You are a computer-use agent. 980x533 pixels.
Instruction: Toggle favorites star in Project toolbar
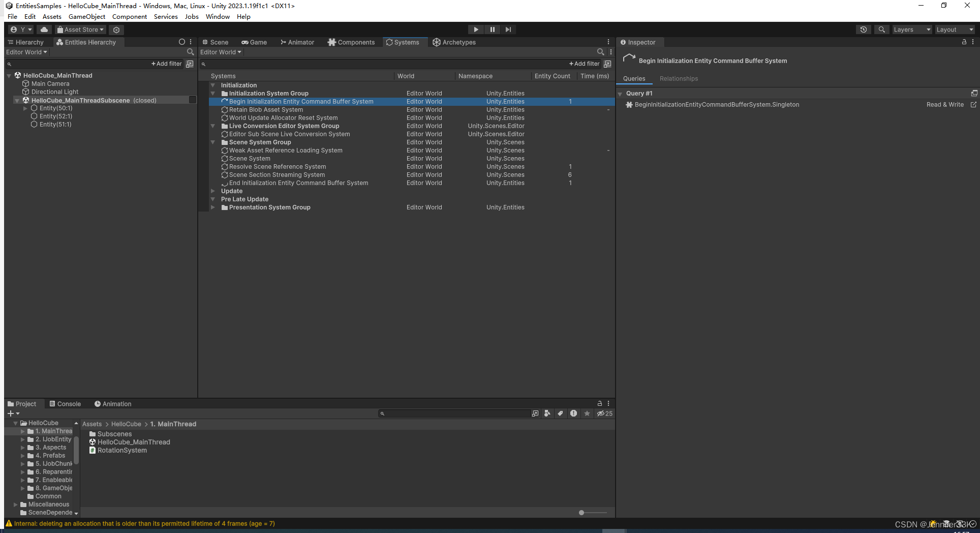[x=587, y=413]
